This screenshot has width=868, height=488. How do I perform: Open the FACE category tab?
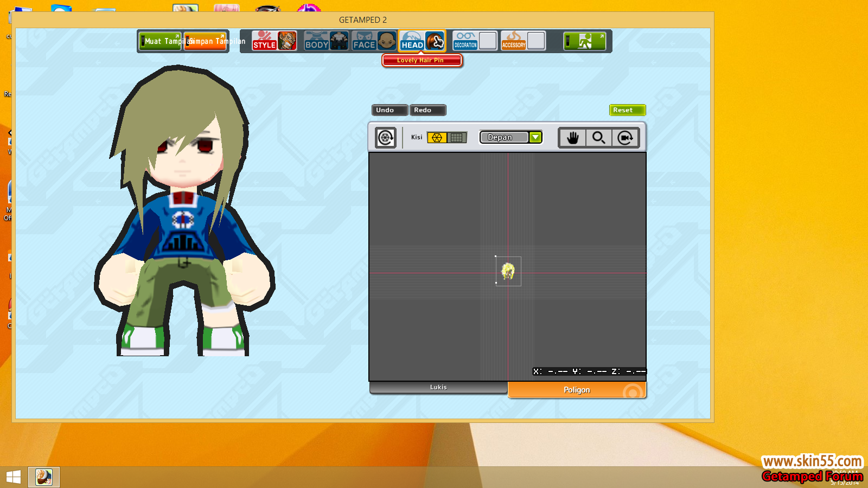pyautogui.click(x=364, y=41)
